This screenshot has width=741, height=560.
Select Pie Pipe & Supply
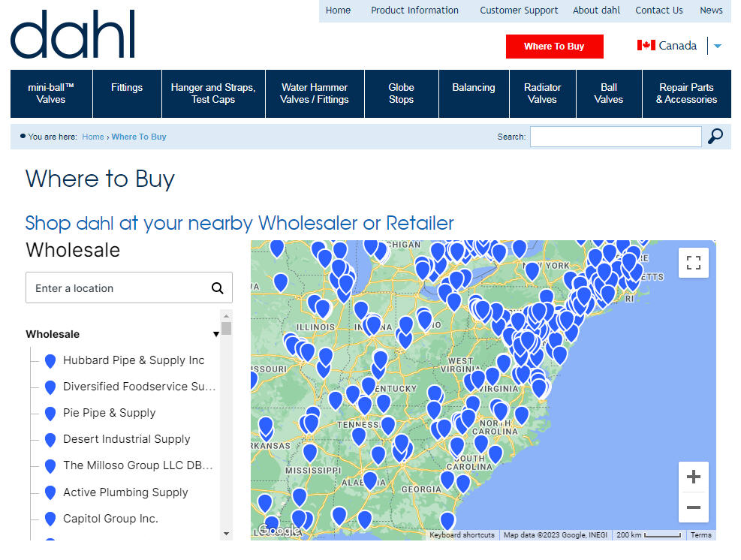pos(109,413)
